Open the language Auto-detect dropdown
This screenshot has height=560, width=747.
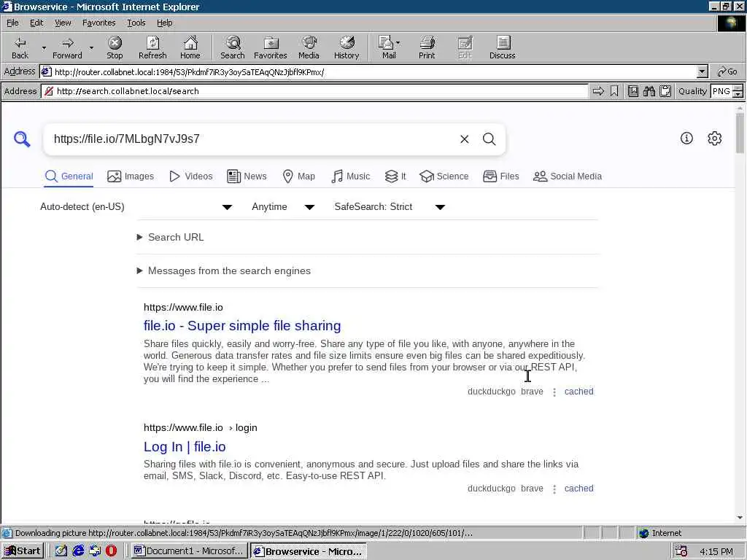(136, 206)
